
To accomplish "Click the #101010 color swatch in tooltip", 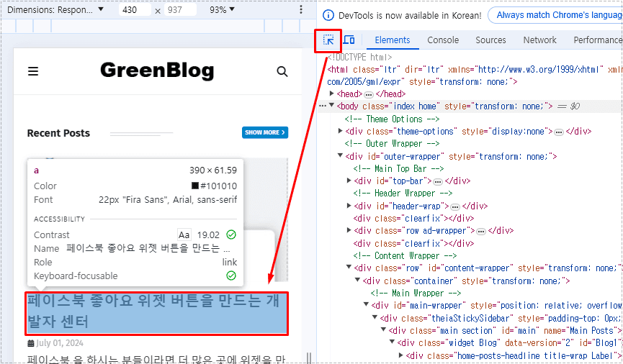I will pos(195,186).
